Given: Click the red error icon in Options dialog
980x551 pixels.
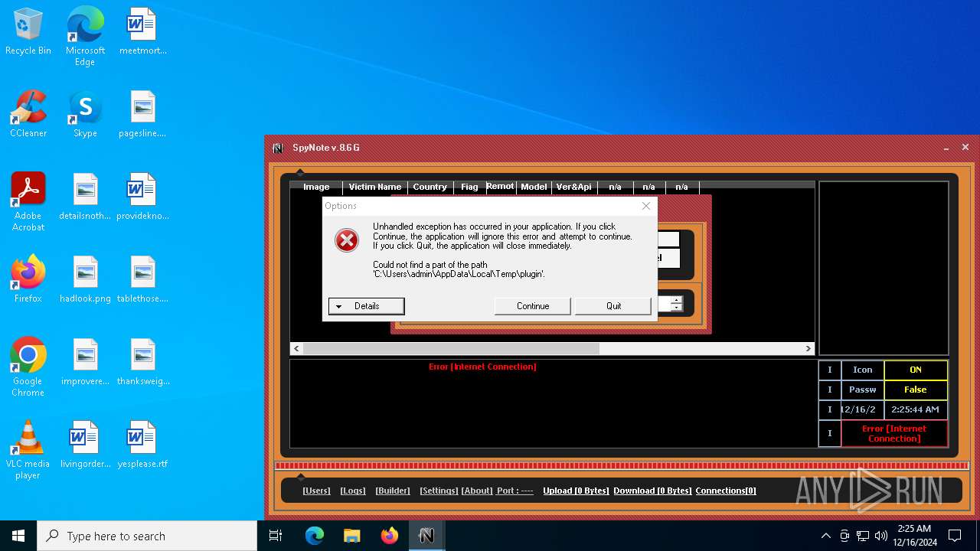Looking at the screenshot, I should [347, 240].
